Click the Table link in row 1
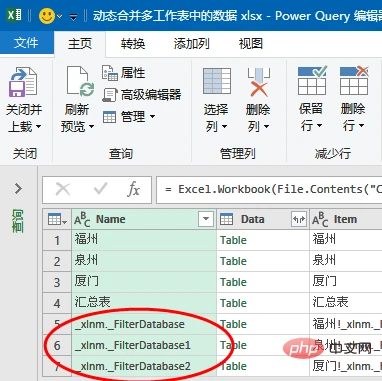382x381 pixels. (x=233, y=240)
